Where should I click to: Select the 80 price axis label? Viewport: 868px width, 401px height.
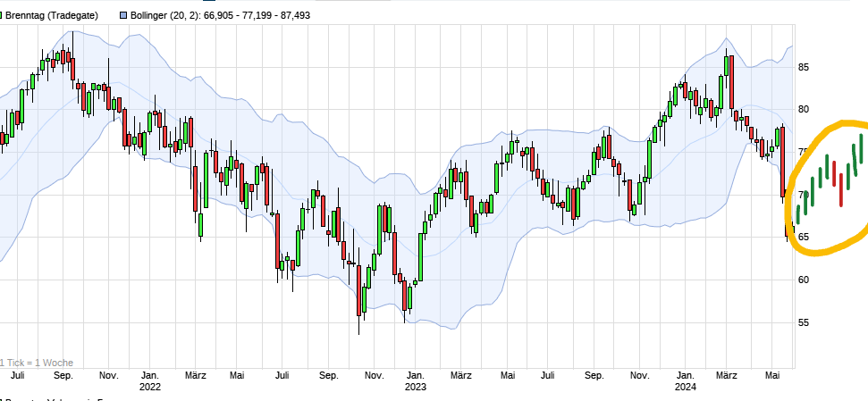click(804, 110)
